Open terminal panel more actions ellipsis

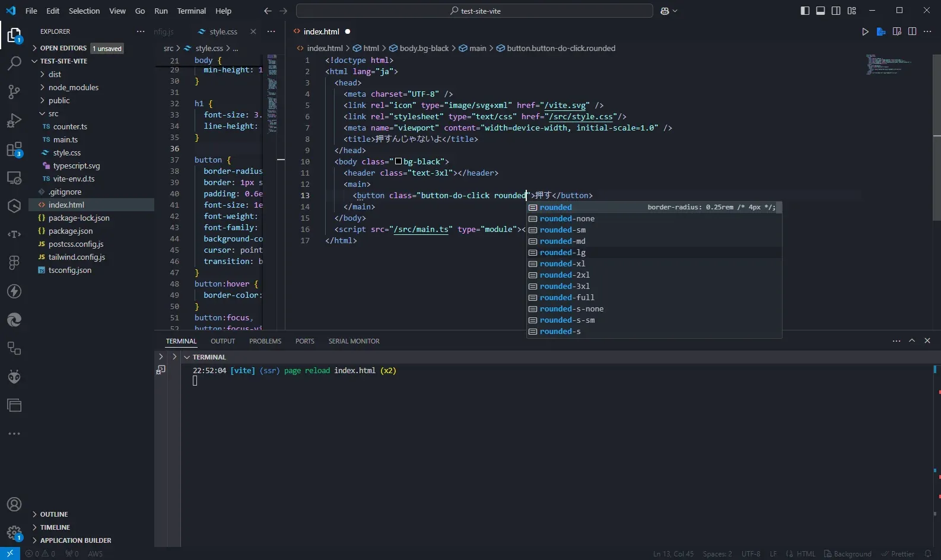point(897,341)
